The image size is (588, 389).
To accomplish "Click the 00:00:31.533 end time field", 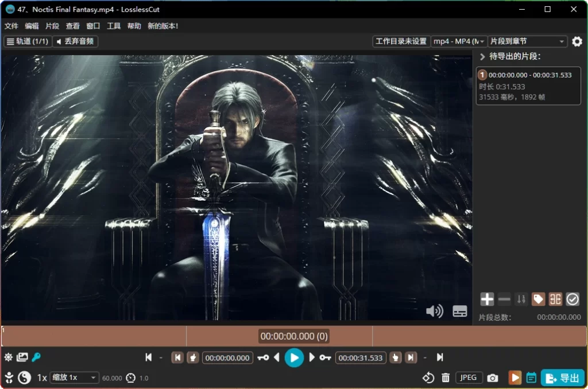I will coord(360,357).
